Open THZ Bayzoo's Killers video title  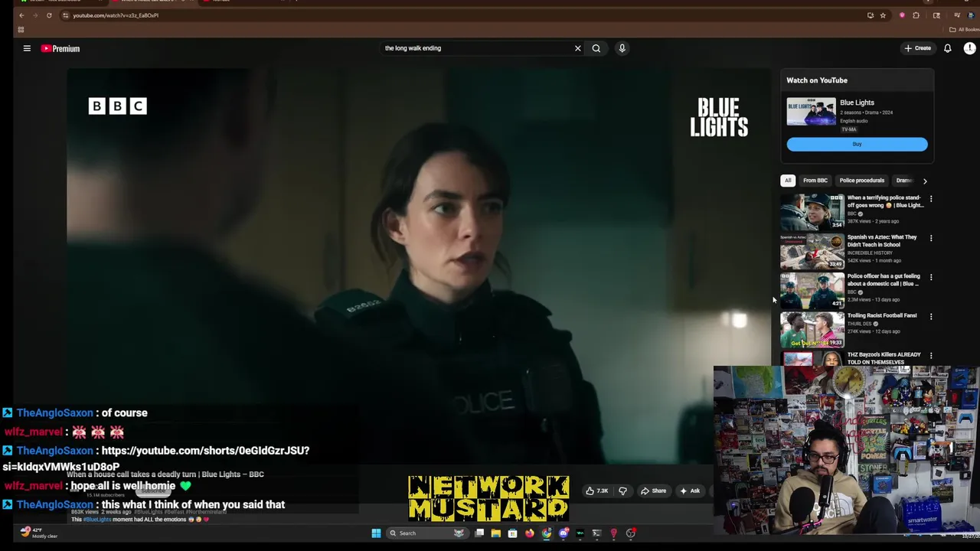click(x=884, y=358)
